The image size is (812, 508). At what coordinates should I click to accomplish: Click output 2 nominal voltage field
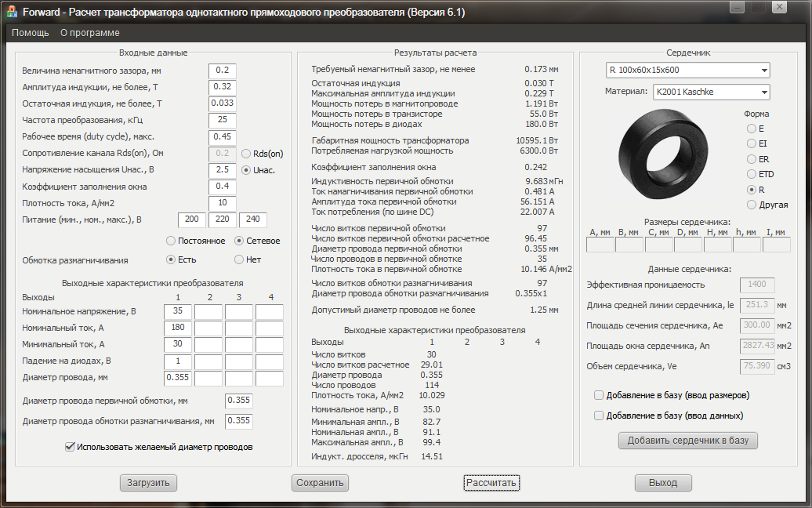point(208,312)
